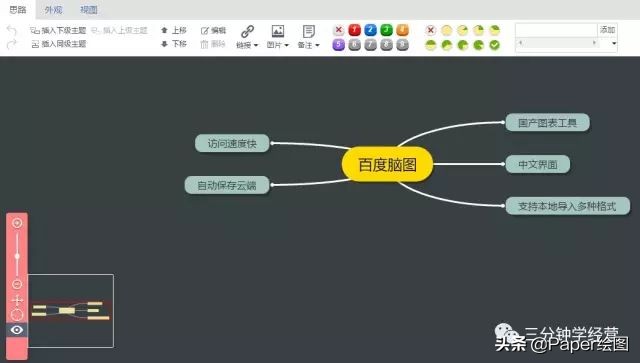640x363 pixels.
Task: Set priority 8 gray icon
Action: [386, 45]
